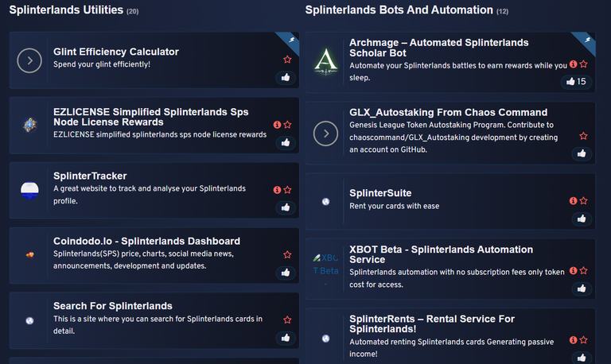This screenshot has width=611, height=364.
Task: Thumbs-up the XBOT Beta entry
Action: (x=582, y=288)
